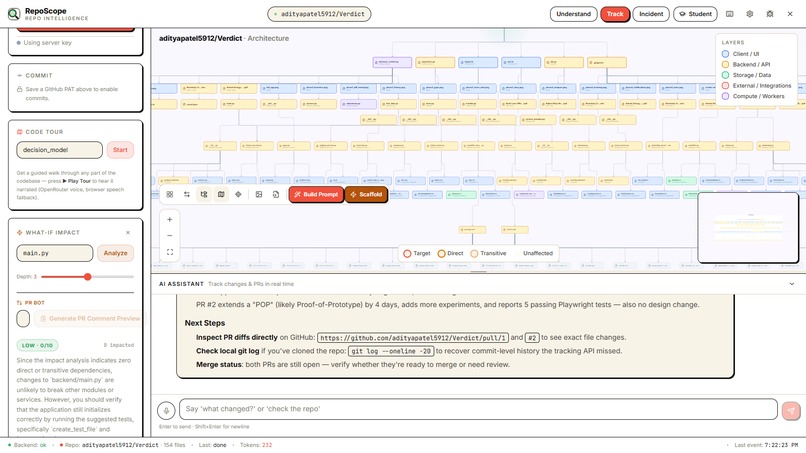
Task: Click the What-If Impact section icon
Action: tap(20, 232)
